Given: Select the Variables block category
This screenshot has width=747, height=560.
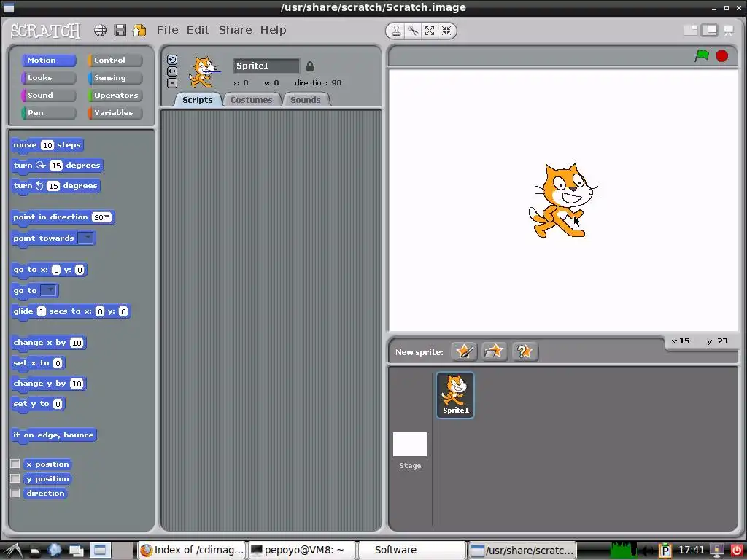Looking at the screenshot, I should click(115, 113).
